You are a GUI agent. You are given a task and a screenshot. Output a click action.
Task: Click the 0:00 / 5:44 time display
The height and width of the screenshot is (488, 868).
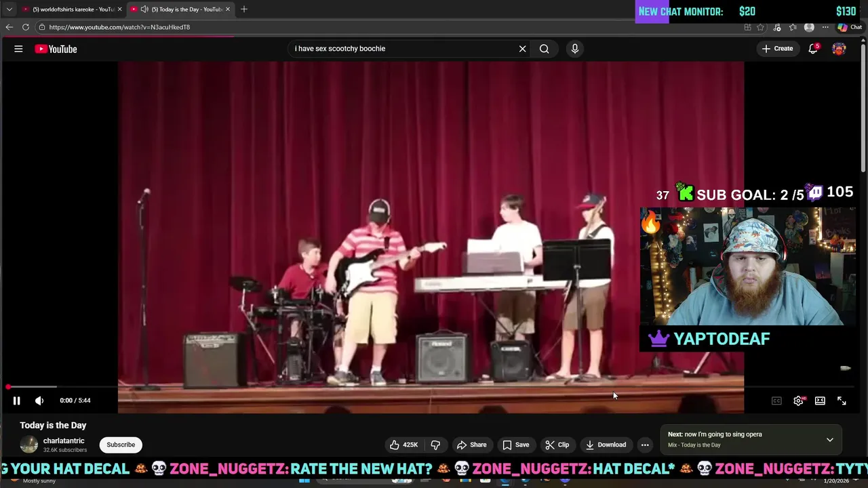point(75,401)
